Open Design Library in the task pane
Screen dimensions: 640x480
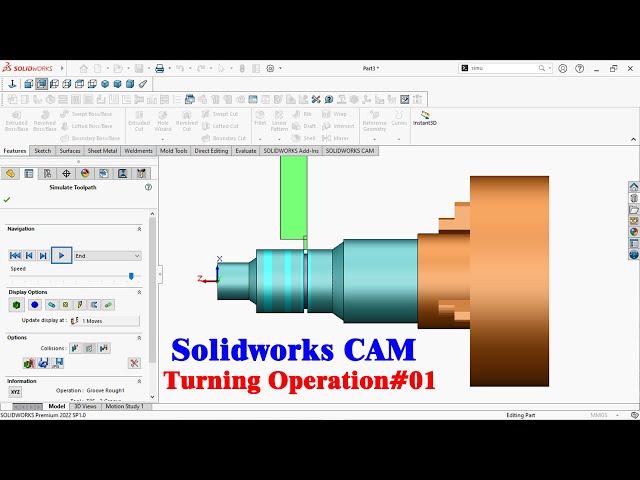tap(634, 199)
